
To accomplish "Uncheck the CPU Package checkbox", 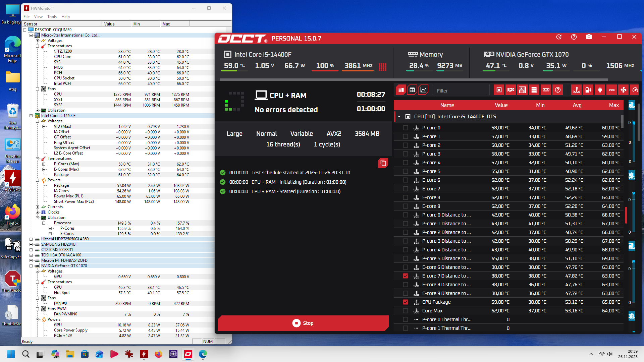I will [x=406, y=302].
